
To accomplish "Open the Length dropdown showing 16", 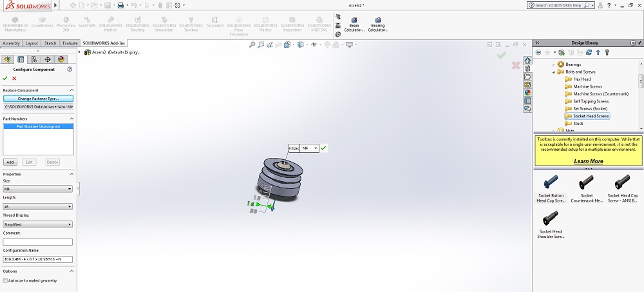I will (x=37, y=206).
